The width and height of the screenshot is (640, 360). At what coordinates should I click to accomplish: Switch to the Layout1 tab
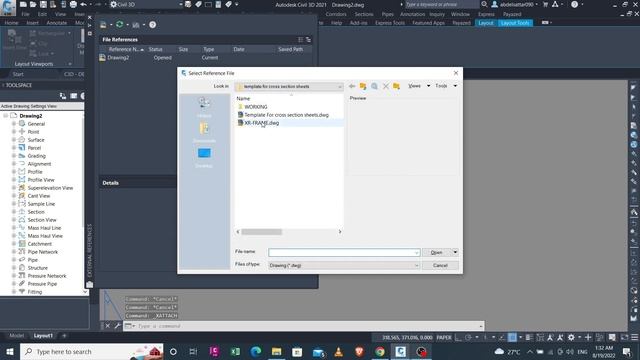pyautogui.click(x=43, y=336)
